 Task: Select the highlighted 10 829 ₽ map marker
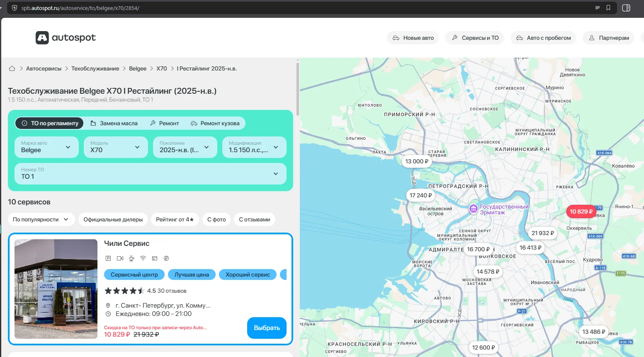click(x=581, y=211)
